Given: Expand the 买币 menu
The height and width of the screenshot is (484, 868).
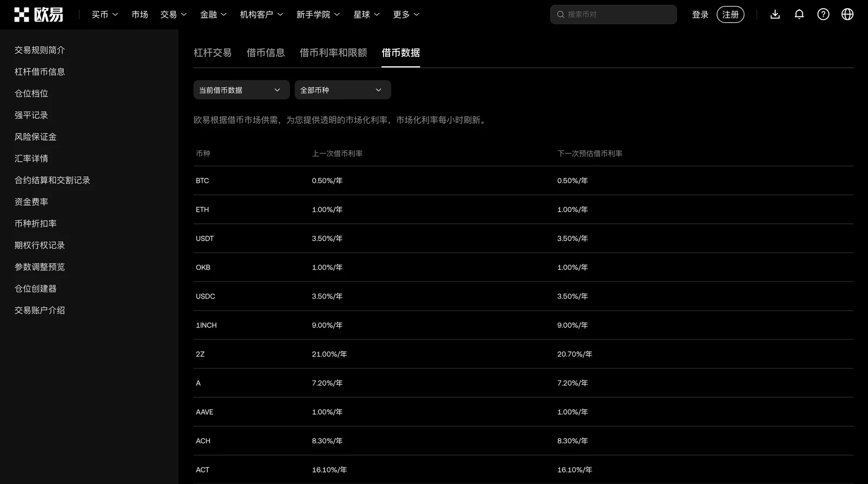Looking at the screenshot, I should tap(105, 15).
